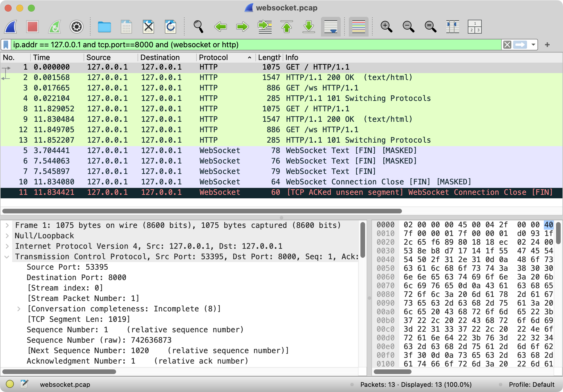Click the Restart capture green fin icon

[x=54, y=27]
